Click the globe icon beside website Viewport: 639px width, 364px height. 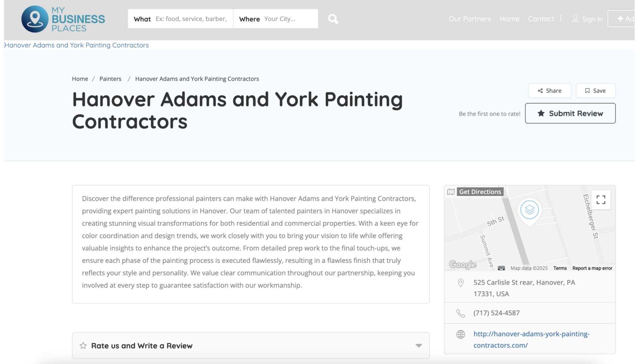click(x=461, y=334)
